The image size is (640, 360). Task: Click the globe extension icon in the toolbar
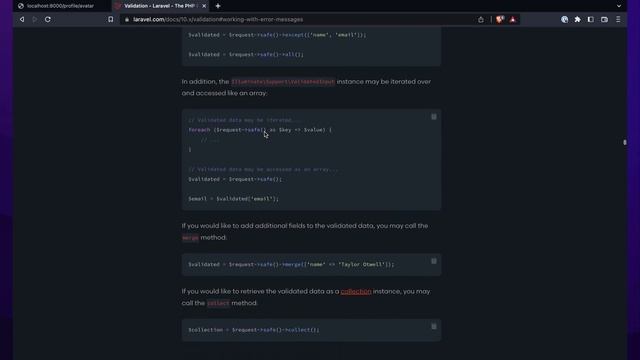(x=564, y=19)
